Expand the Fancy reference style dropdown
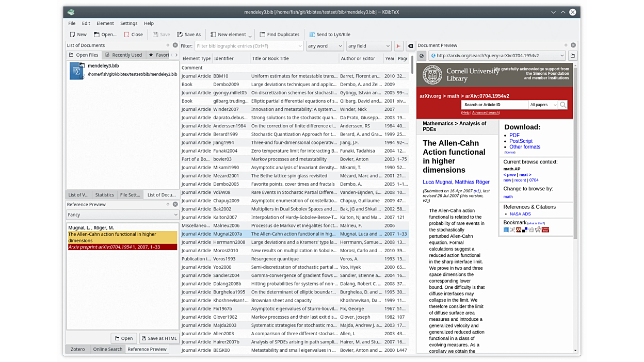Image resolution: width=644 pixels, height=362 pixels. tap(123, 215)
